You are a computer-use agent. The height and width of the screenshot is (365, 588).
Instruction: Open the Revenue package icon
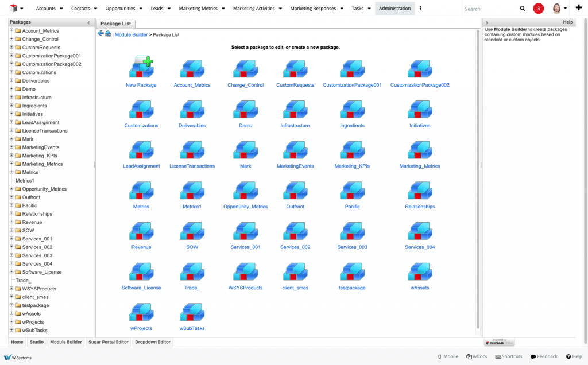click(141, 231)
